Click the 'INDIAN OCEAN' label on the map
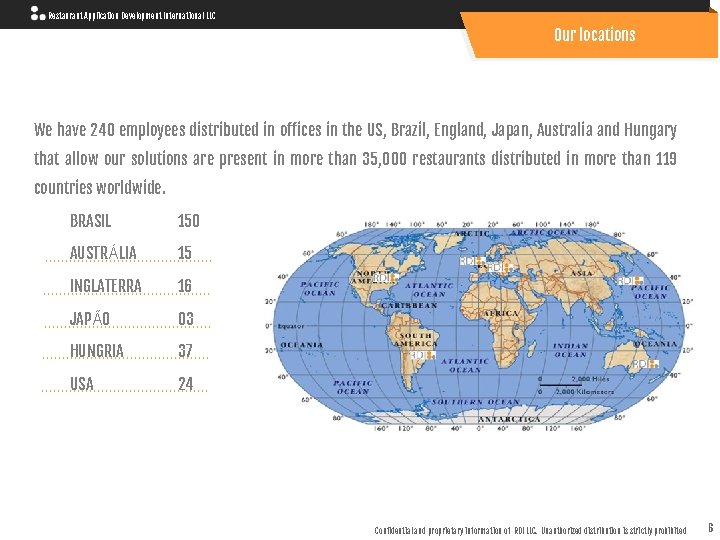 [570, 350]
